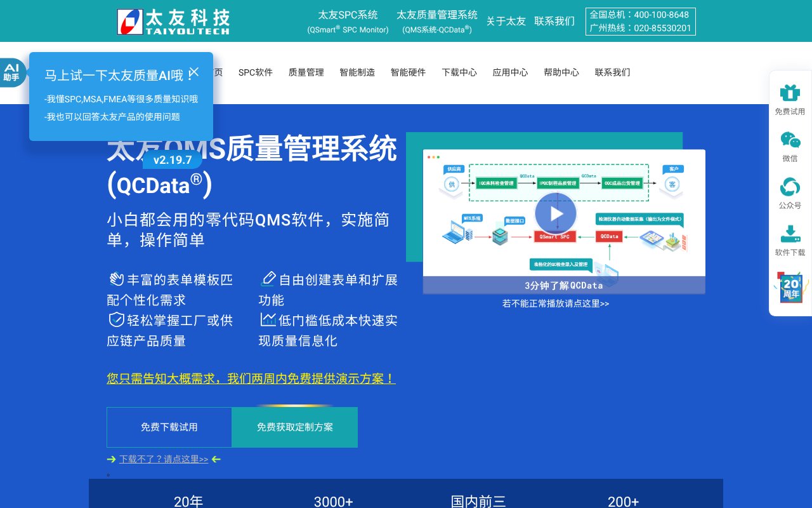Click the 免费下载试用 button

pos(169,427)
